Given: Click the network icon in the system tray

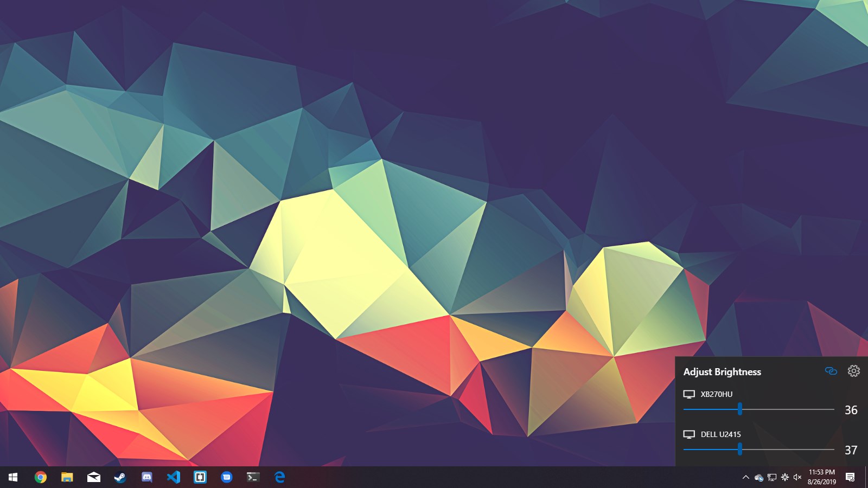Looking at the screenshot, I should tap(772, 478).
